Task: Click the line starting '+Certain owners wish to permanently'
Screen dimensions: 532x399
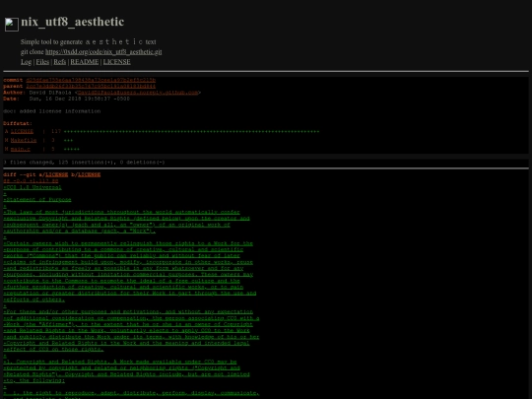Action: click(x=128, y=243)
